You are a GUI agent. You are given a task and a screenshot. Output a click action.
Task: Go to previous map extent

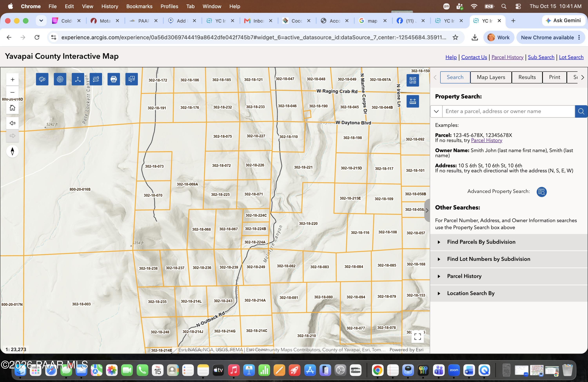pos(12,123)
